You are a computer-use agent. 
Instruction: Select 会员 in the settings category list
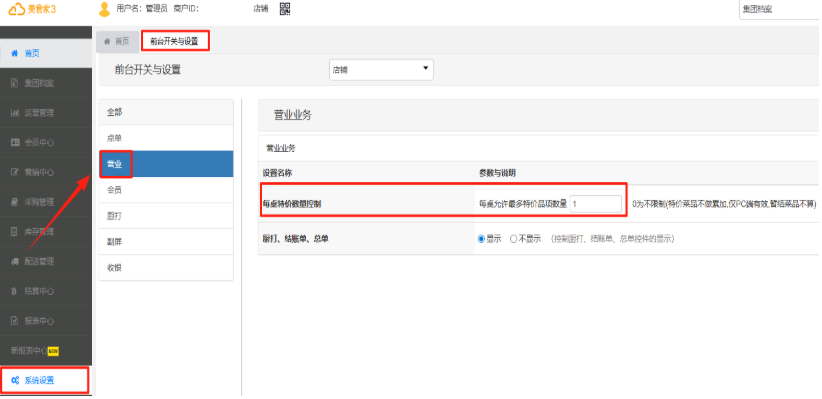coord(166,190)
